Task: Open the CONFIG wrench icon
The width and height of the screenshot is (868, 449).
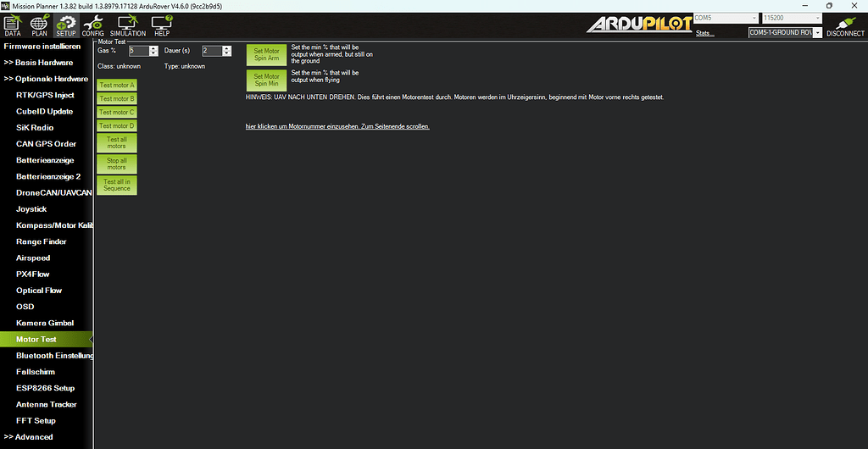Action: (x=92, y=25)
